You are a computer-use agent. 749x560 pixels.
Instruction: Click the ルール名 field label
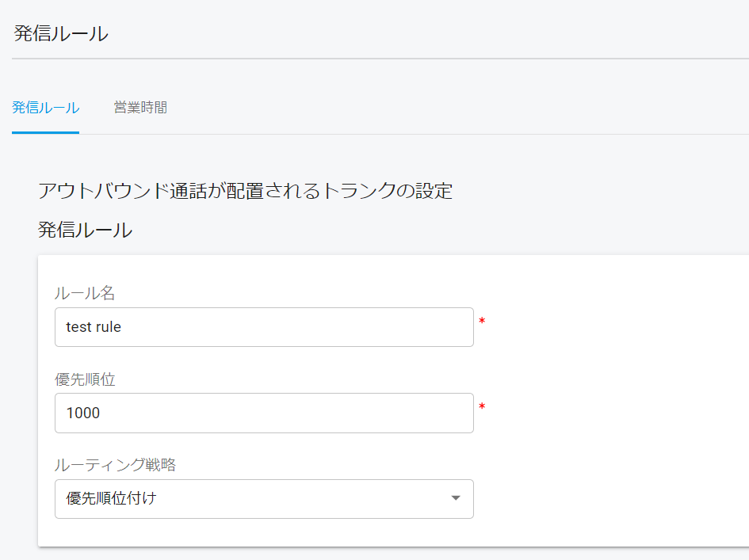click(85, 292)
